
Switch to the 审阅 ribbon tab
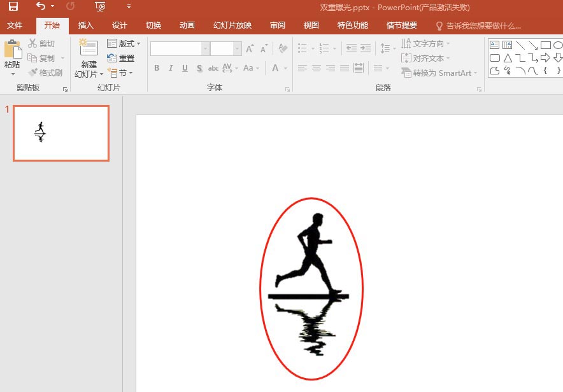pos(278,25)
